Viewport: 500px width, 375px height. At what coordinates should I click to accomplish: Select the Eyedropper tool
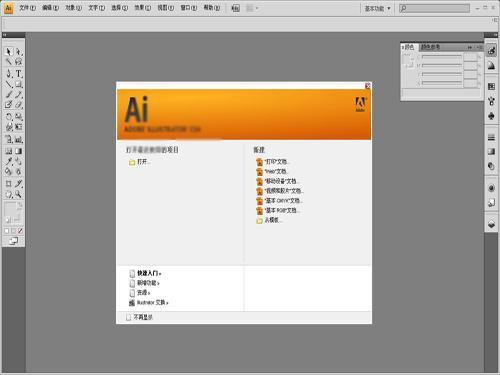(x=9, y=161)
